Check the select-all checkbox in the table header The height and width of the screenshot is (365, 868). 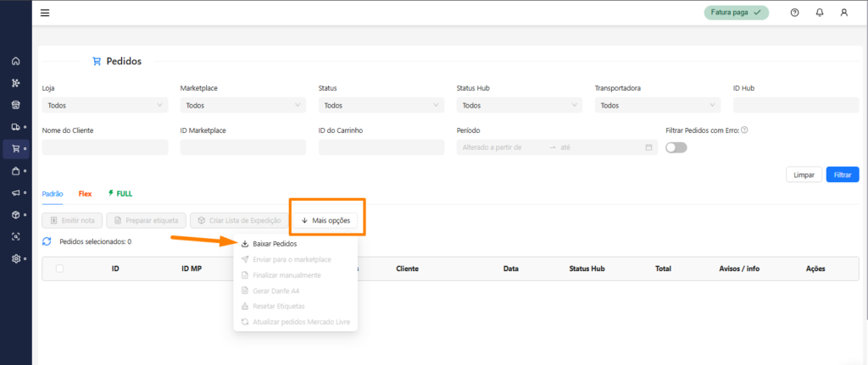click(60, 268)
